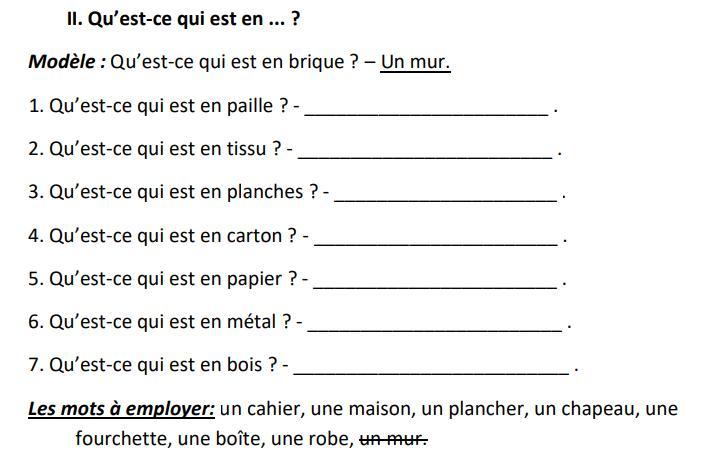Click the heading 'II. Qu'est-ce qui est en ... ?'
Screen dimensions: 702x463
click(183, 19)
